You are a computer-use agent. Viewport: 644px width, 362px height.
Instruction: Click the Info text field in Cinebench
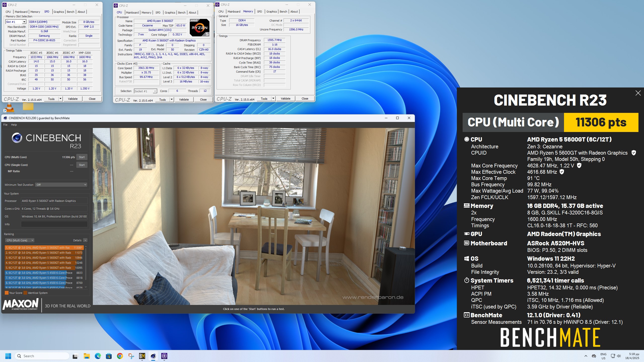54,224
